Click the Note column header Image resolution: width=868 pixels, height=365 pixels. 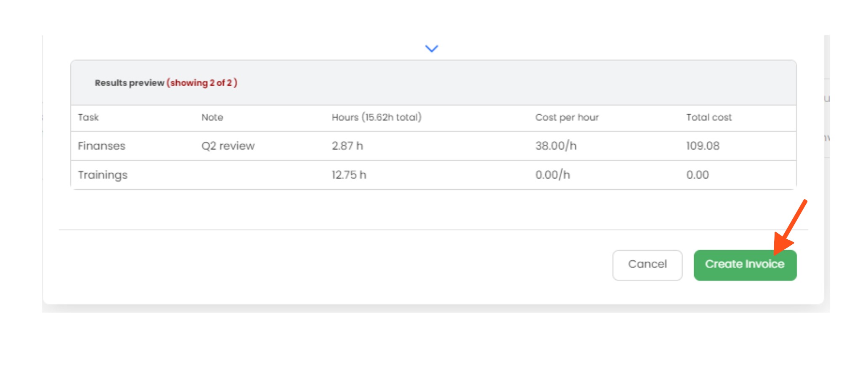tap(212, 117)
